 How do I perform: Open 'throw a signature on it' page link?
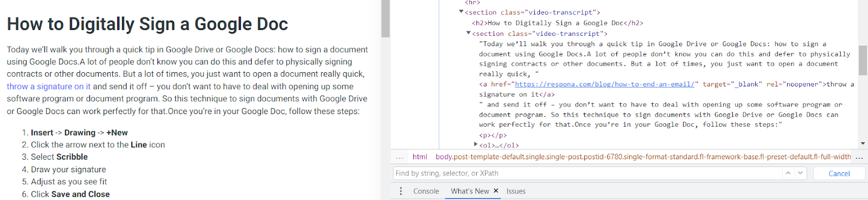(x=49, y=86)
